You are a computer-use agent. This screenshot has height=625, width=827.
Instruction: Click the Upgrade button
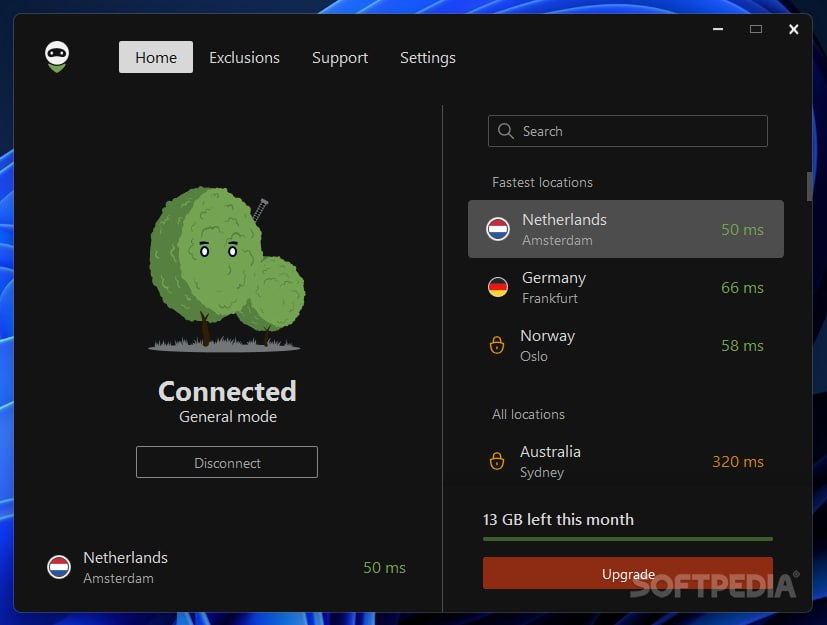(x=628, y=573)
